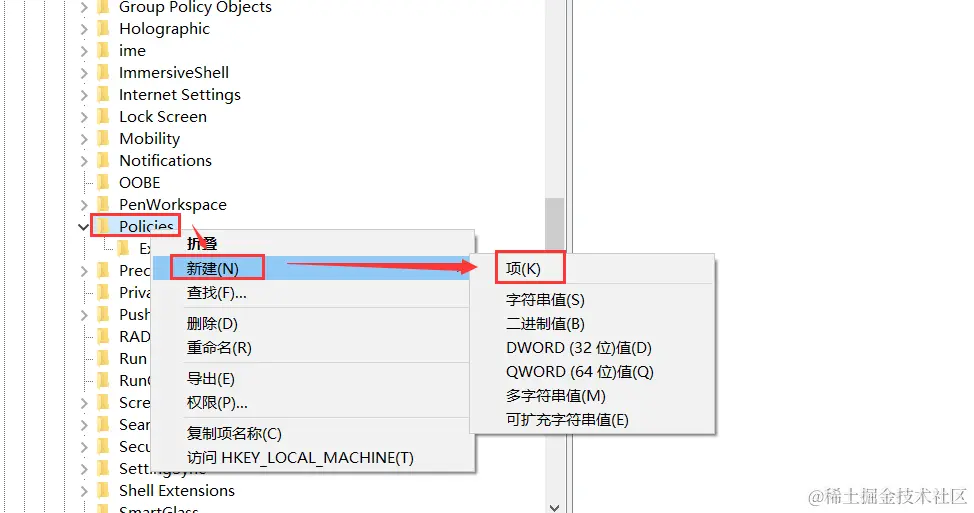This screenshot has height=513, width=974.
Task: Select the Shell Extensions tree item
Action: 177,490
